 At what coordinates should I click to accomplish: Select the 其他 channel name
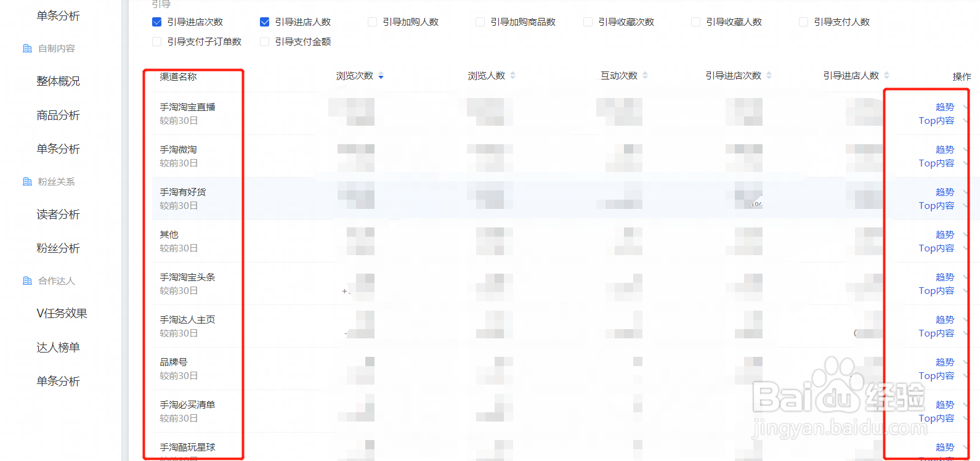click(169, 235)
